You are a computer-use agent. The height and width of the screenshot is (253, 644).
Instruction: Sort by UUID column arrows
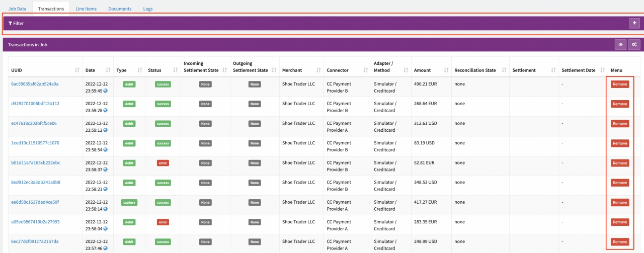(77, 70)
